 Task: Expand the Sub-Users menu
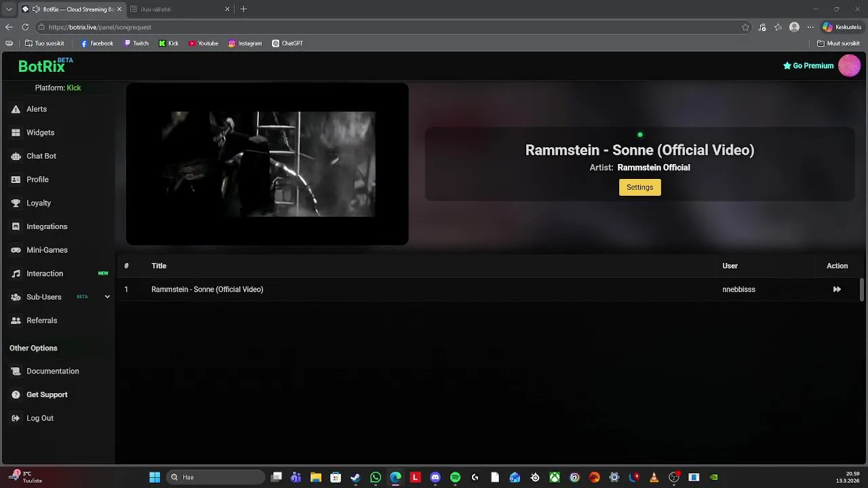coord(107,297)
